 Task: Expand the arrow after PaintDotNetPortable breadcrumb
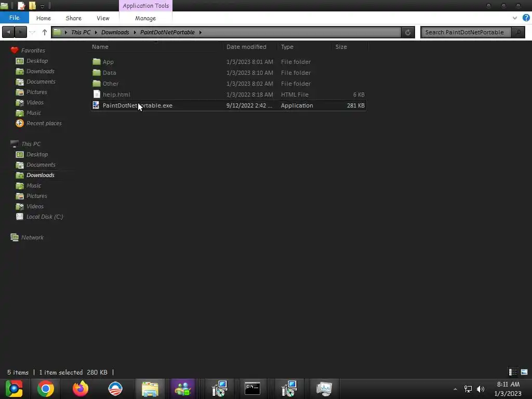(200, 32)
